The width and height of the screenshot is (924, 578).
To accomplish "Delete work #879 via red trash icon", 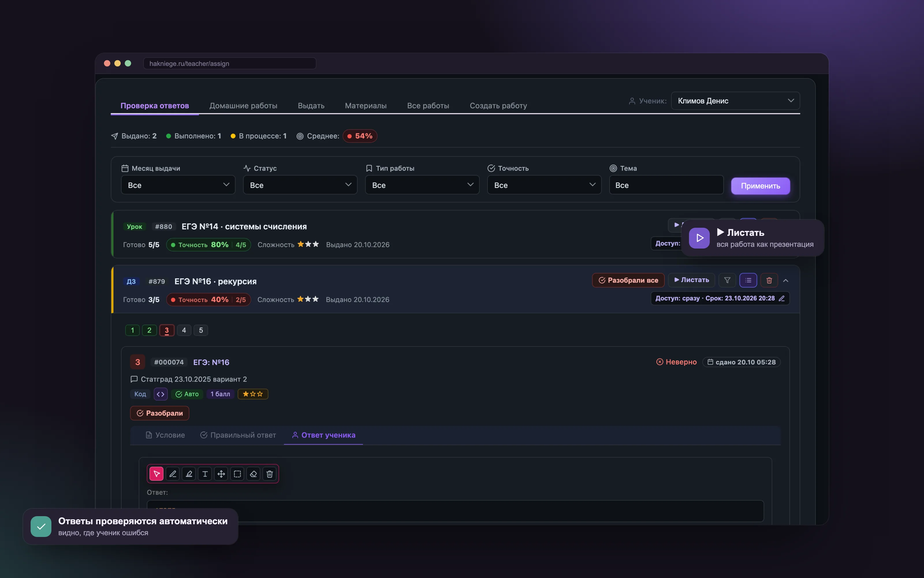I will (x=769, y=280).
